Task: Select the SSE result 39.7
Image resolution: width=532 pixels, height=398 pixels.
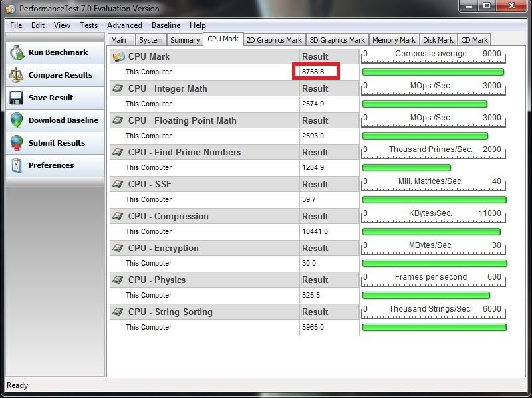Action: click(309, 199)
